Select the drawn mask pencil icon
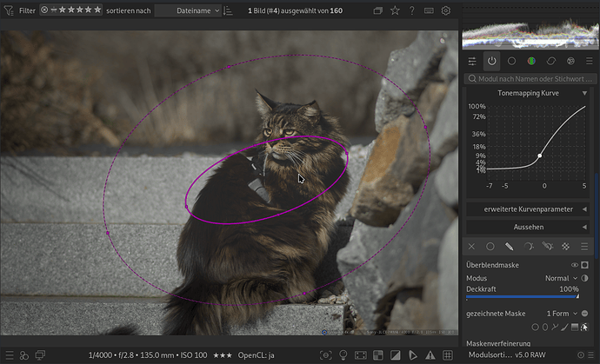 click(510, 247)
